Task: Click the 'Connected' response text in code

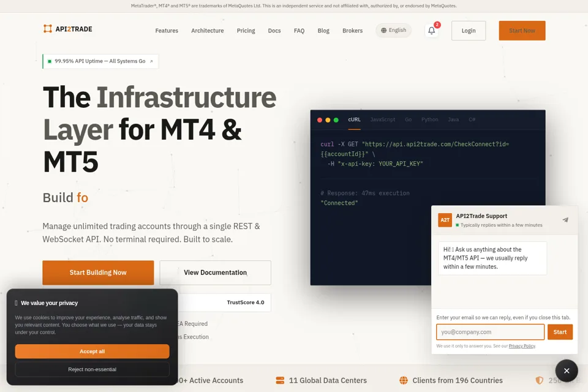Action: pos(339,203)
